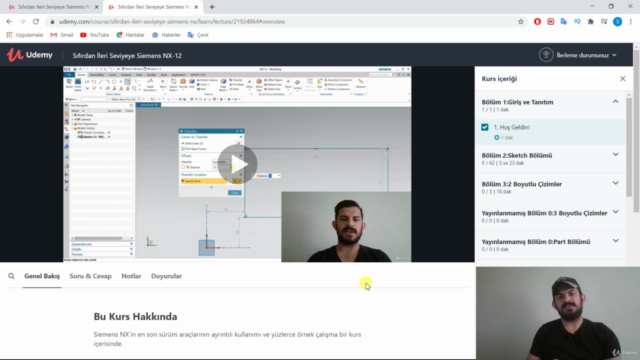
Task: Open the Haritalar bookmark
Action: tap(131, 35)
